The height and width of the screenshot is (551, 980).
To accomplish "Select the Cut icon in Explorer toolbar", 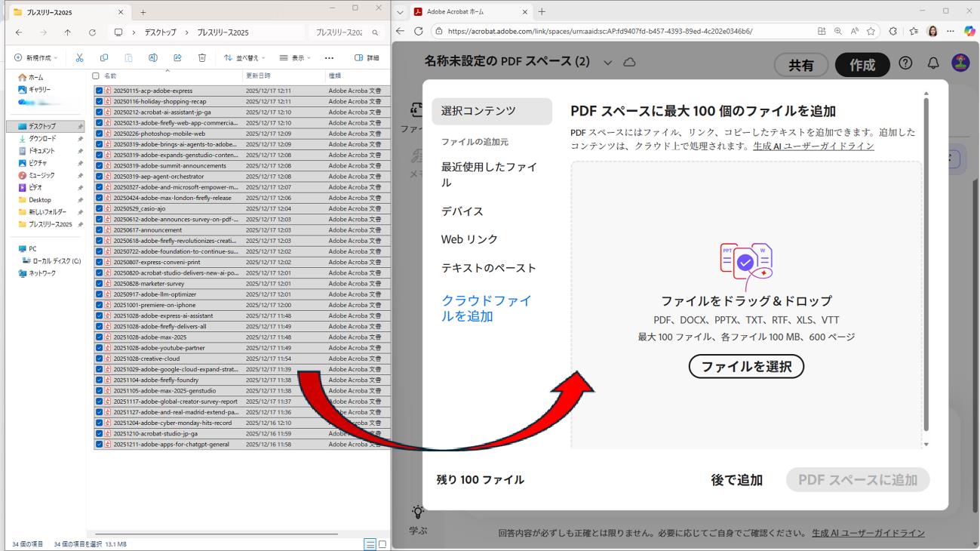I will click(79, 57).
